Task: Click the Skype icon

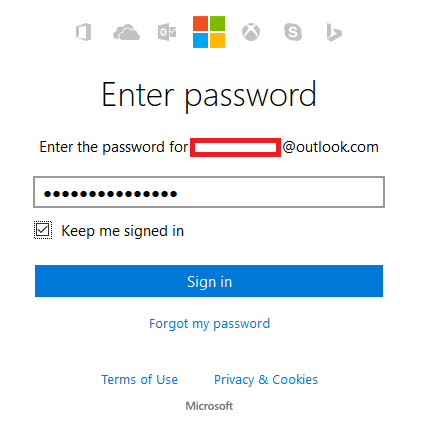Action: point(293,32)
